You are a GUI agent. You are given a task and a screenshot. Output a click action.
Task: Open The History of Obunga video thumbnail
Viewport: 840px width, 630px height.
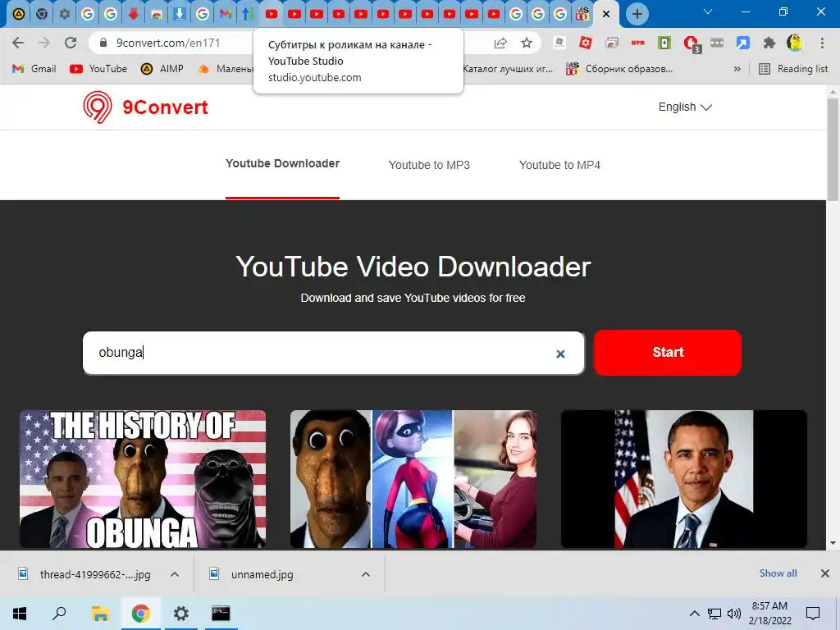click(143, 479)
